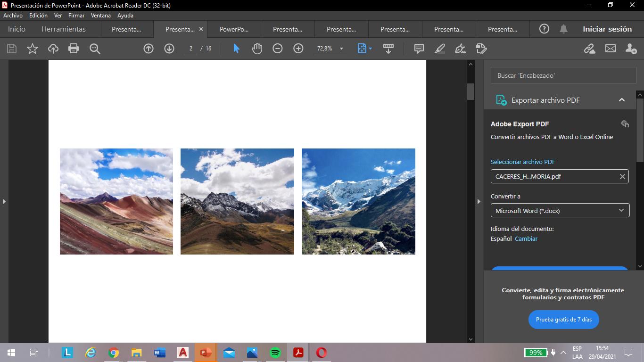Click Prueba gratis de 7 días button
This screenshot has width=644, height=362.
564,320
